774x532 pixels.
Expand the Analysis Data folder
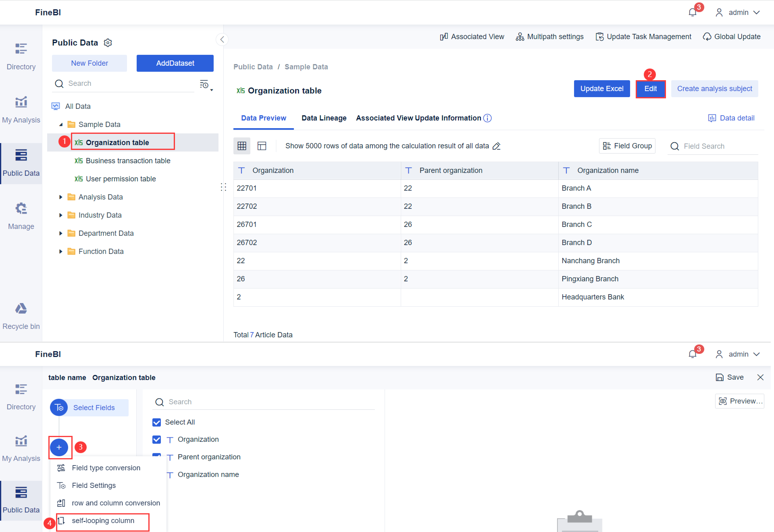pos(61,197)
